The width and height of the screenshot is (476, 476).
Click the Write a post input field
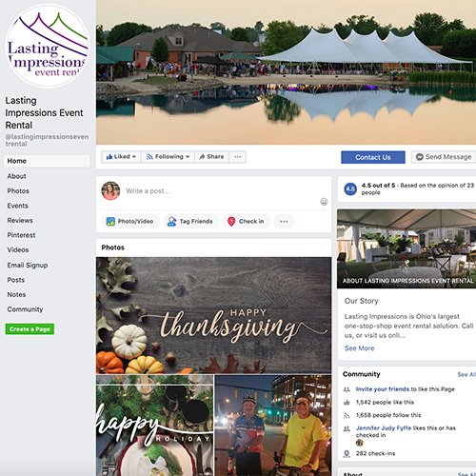(x=222, y=190)
